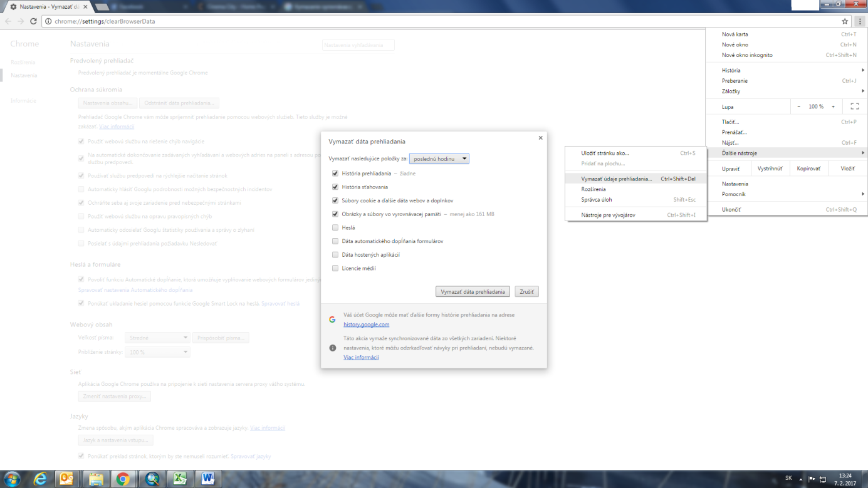Open the history.google.com link
This screenshot has width=868, height=488.
(x=366, y=324)
